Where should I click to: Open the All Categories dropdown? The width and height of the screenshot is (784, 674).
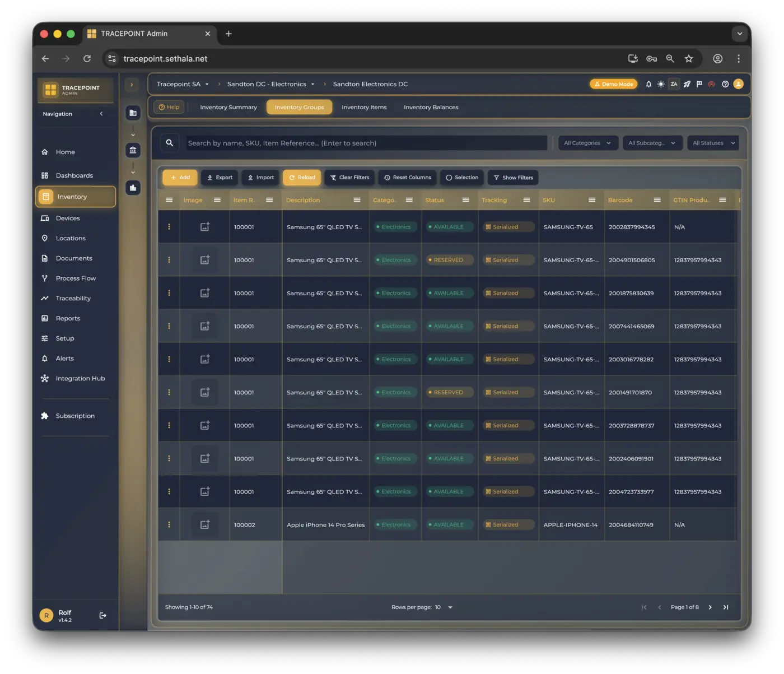point(587,143)
